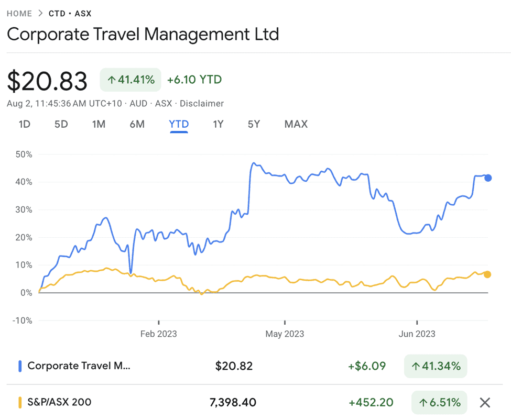Screen dimensions: 511x420
Task: Click the 6.51% gain badge for S&P/ASX 200
Action: pyautogui.click(x=439, y=402)
